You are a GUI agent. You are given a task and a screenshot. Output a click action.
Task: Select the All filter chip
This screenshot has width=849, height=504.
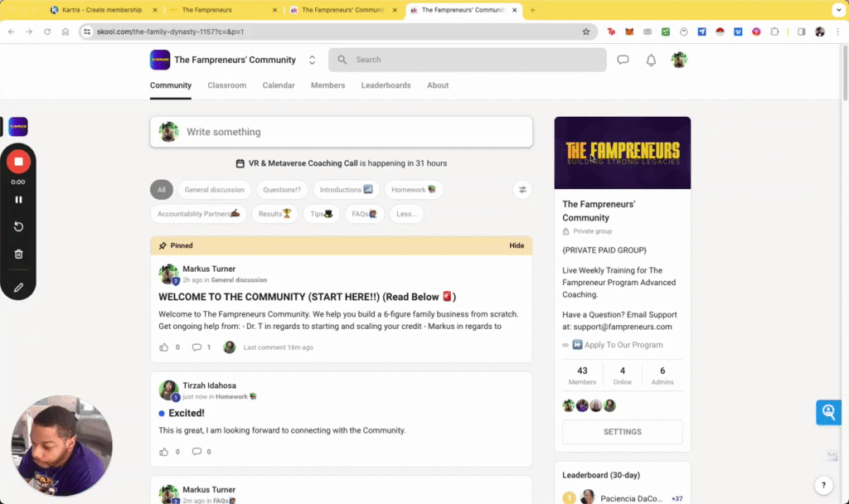click(162, 190)
